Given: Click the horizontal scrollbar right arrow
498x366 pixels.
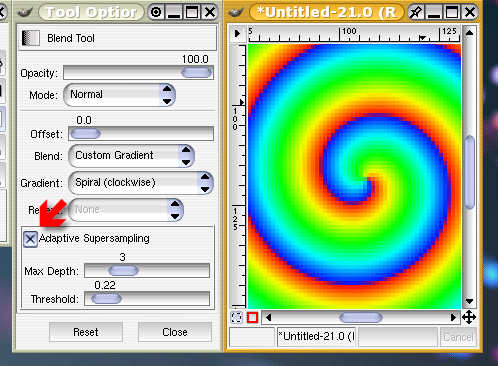Looking at the screenshot, I should pyautogui.click(x=453, y=317).
